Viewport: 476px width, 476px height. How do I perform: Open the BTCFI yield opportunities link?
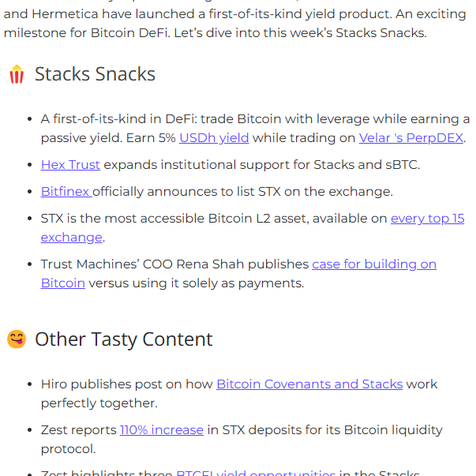click(256, 473)
